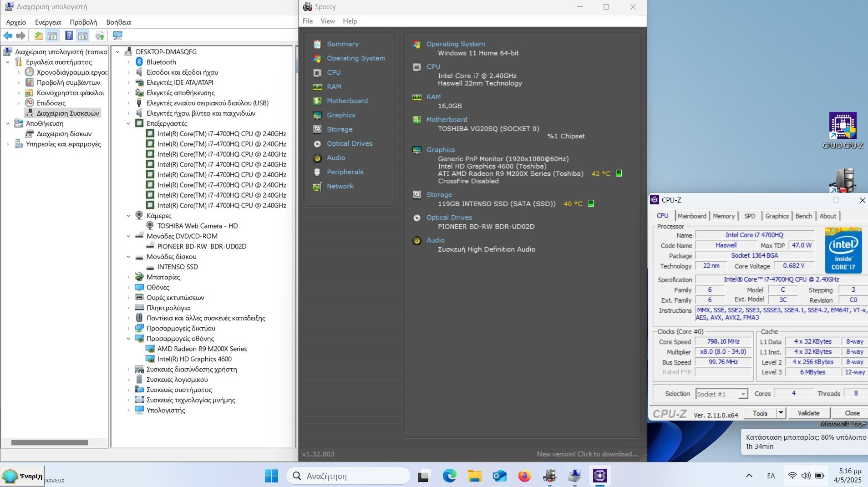Open Operating System section in Speccy sidebar
This screenshot has width=868, height=487.
click(x=355, y=58)
